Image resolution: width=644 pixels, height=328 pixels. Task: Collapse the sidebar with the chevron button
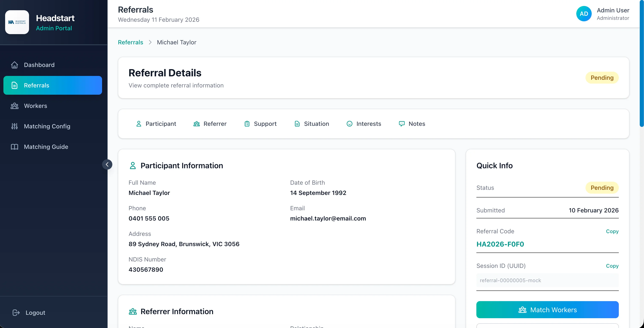(107, 164)
